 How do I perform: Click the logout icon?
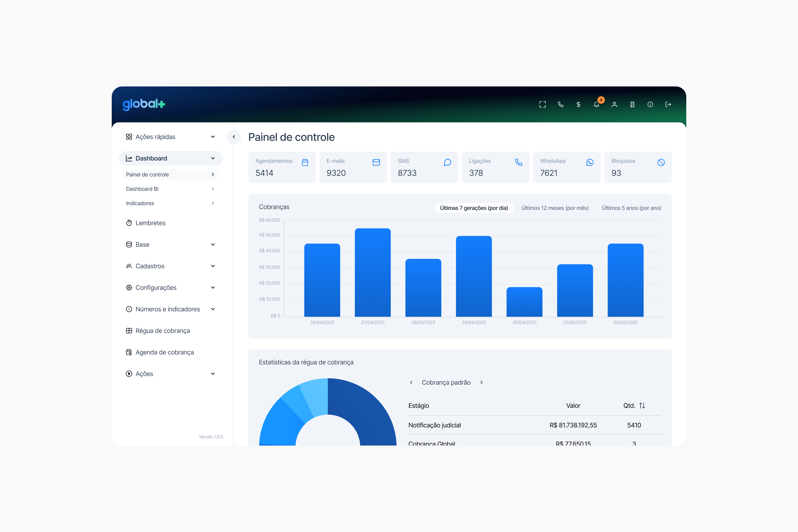click(668, 105)
